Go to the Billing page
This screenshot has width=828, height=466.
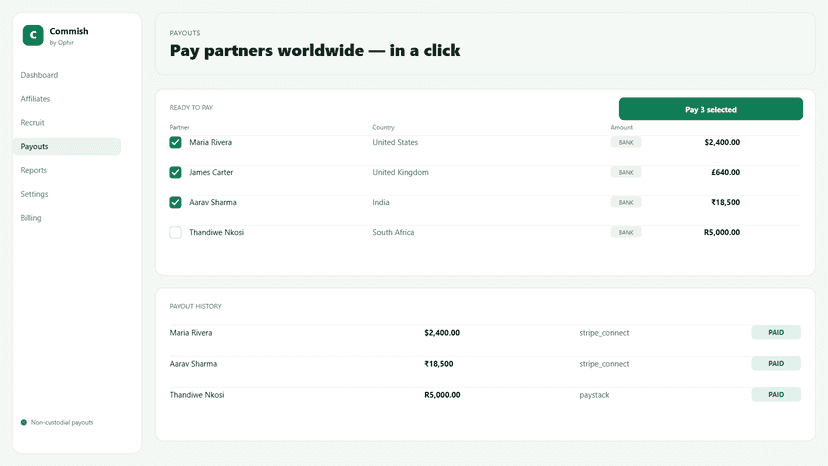click(31, 218)
